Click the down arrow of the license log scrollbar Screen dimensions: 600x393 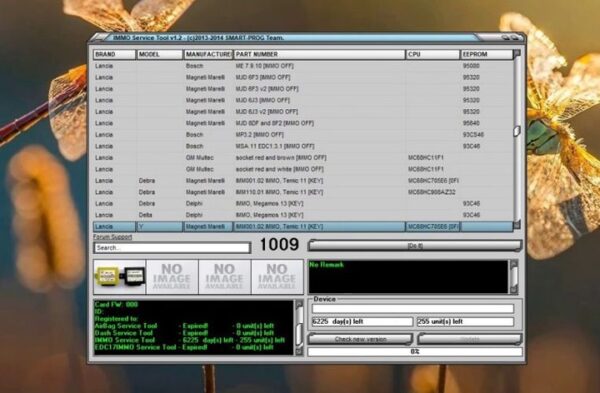point(299,351)
